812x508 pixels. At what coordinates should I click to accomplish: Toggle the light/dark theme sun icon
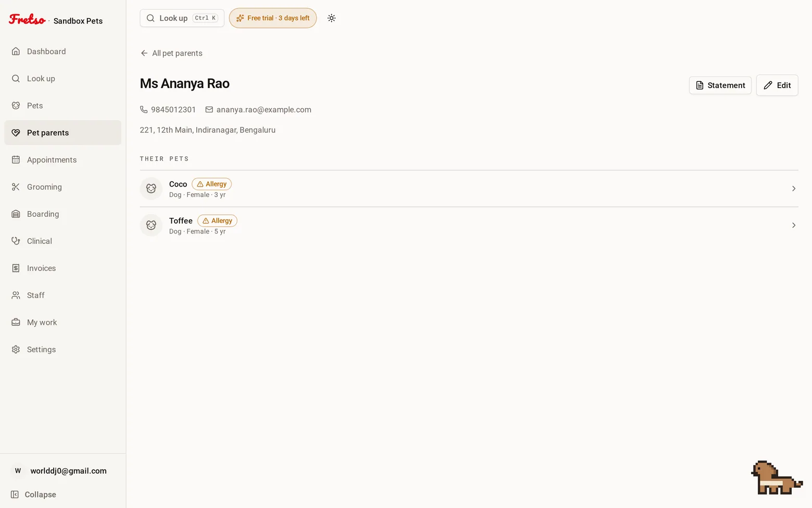pyautogui.click(x=332, y=18)
